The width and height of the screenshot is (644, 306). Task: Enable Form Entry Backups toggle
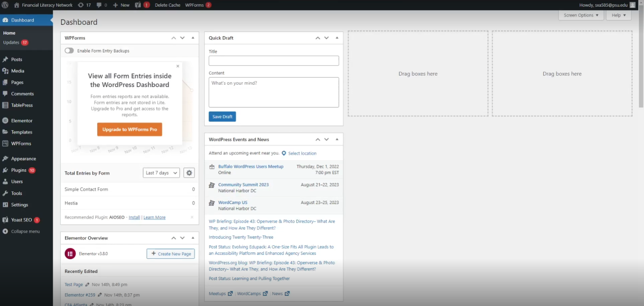coord(69,50)
